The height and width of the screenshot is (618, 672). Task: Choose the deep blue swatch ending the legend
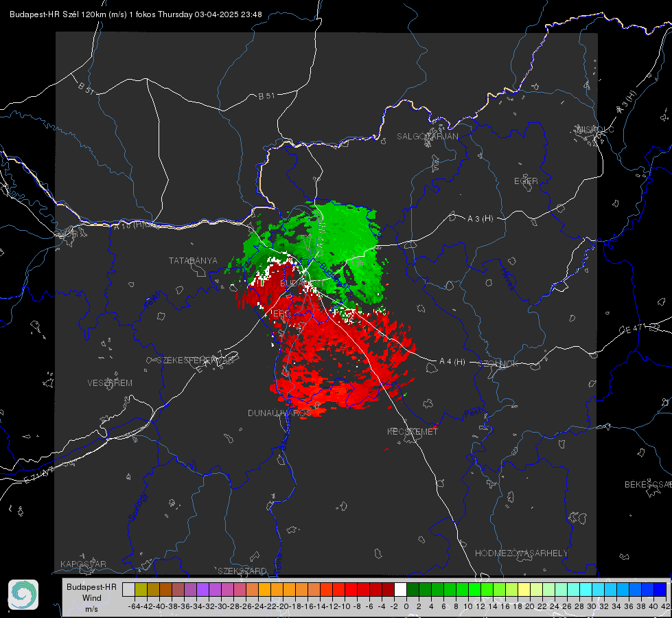click(x=660, y=589)
